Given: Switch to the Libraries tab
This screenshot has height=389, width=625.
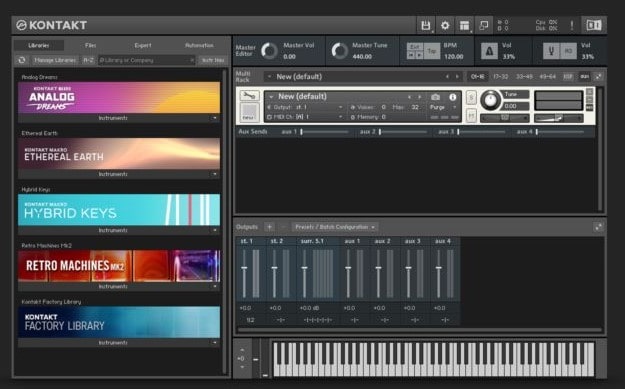Looking at the screenshot, I should tap(39, 45).
